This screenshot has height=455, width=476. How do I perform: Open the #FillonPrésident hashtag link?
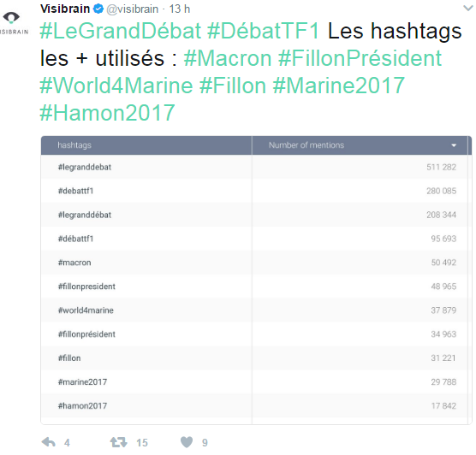pyautogui.click(x=360, y=58)
